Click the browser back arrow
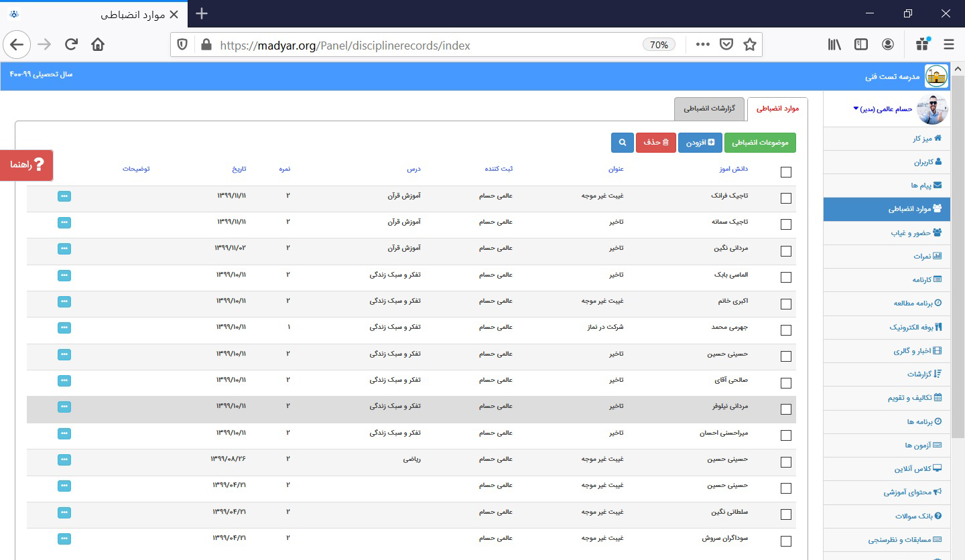Image resolution: width=965 pixels, height=560 pixels. (x=16, y=45)
